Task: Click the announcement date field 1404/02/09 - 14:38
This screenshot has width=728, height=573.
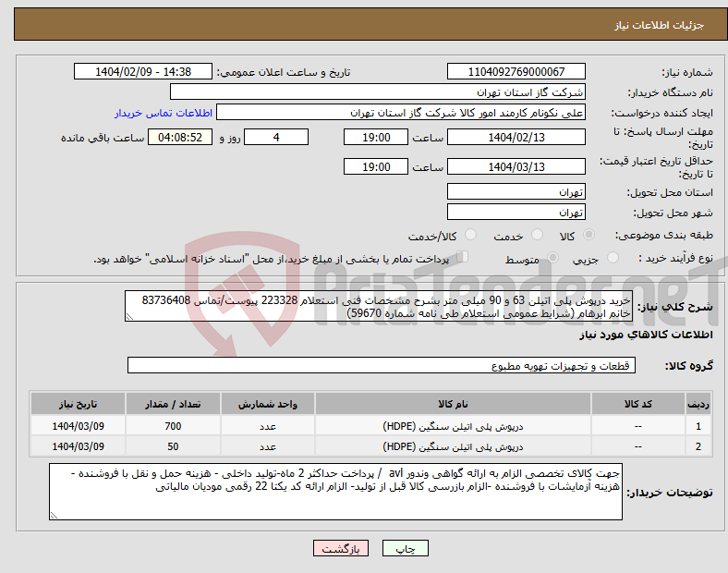Action: click(x=143, y=71)
